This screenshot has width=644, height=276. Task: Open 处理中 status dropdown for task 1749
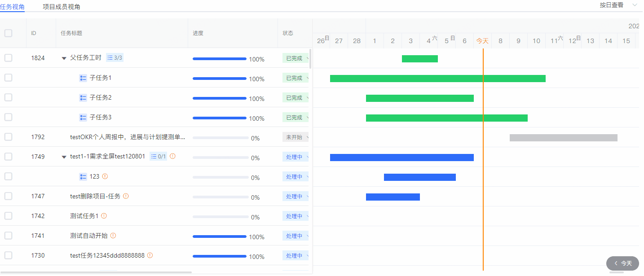[296, 157]
